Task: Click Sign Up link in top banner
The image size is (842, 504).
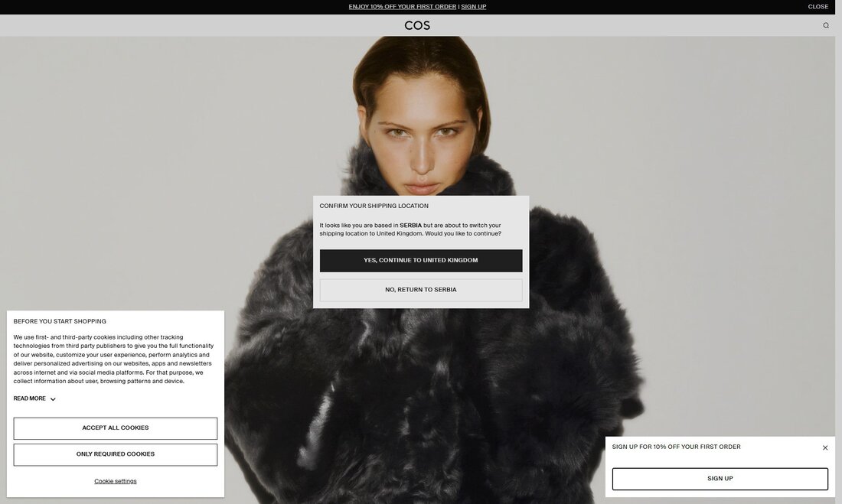Action: (x=473, y=7)
